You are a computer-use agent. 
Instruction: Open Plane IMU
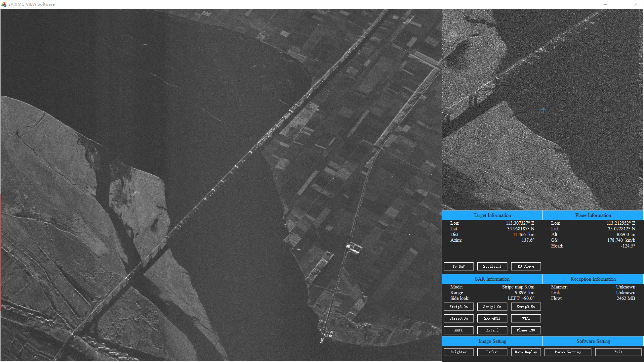click(526, 330)
